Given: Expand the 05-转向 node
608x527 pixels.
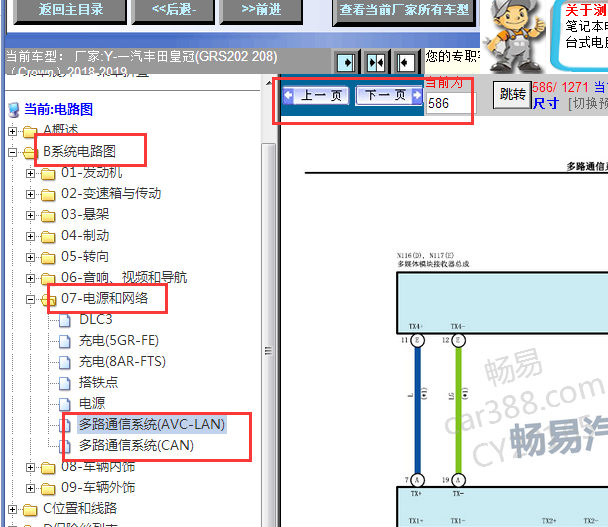Looking at the screenshot, I should click(x=30, y=257).
